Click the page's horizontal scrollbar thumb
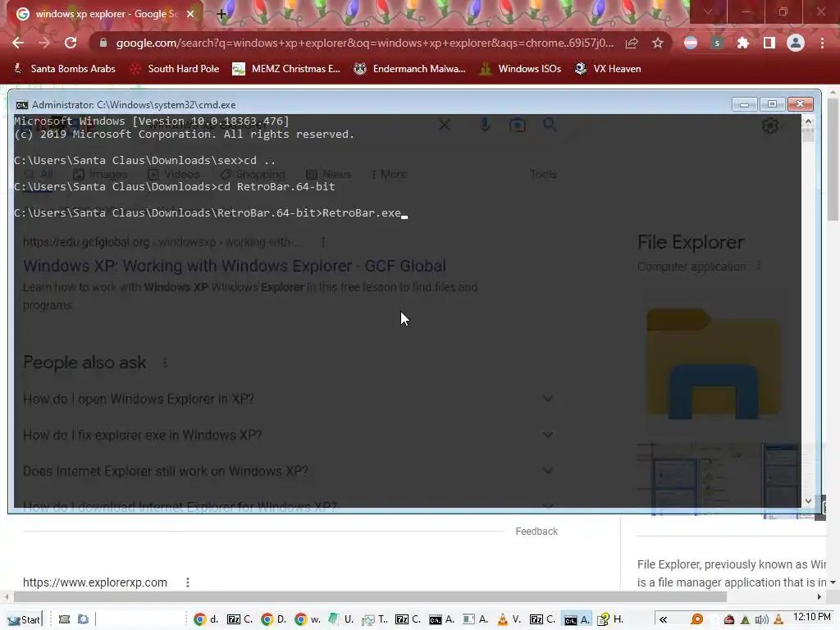Image resolution: width=840 pixels, height=630 pixels. tap(370, 597)
